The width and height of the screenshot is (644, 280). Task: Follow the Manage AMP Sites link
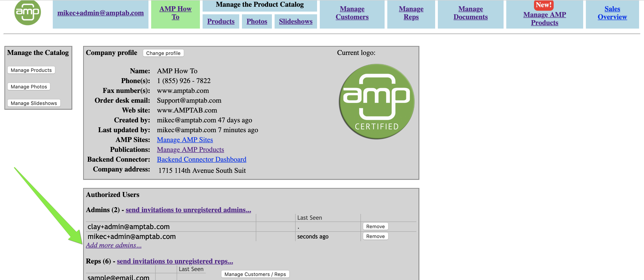click(185, 140)
